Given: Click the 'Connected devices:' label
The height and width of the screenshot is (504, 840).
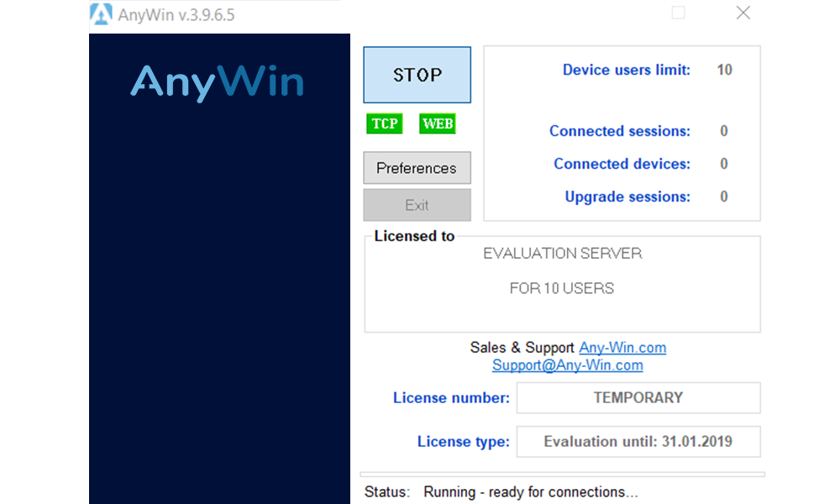Looking at the screenshot, I should pos(622,164).
